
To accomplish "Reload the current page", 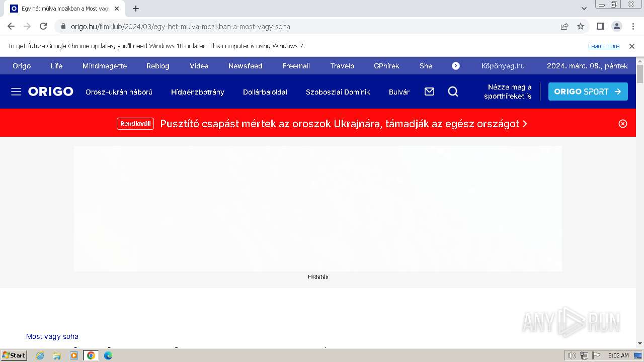I will 43,26.
